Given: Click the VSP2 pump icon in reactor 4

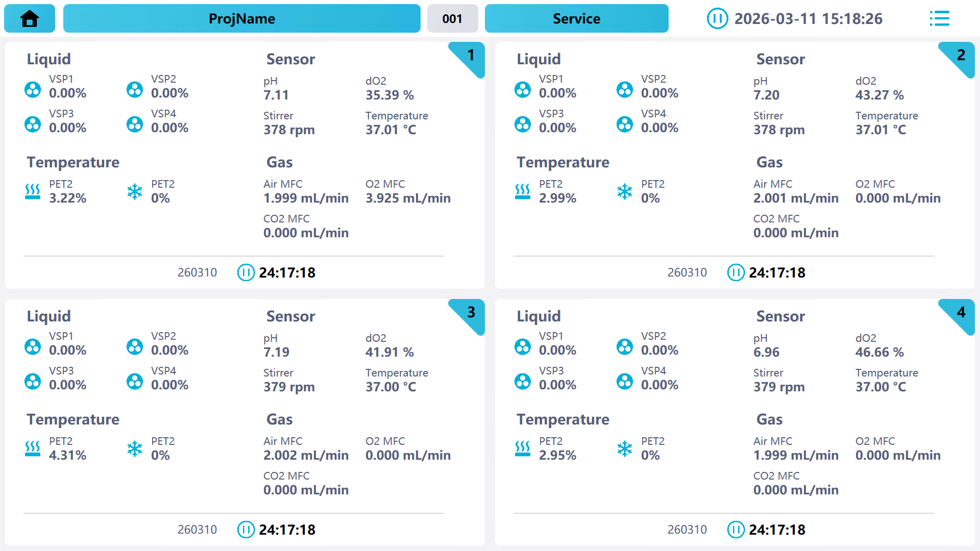Looking at the screenshot, I should pyautogui.click(x=625, y=346).
